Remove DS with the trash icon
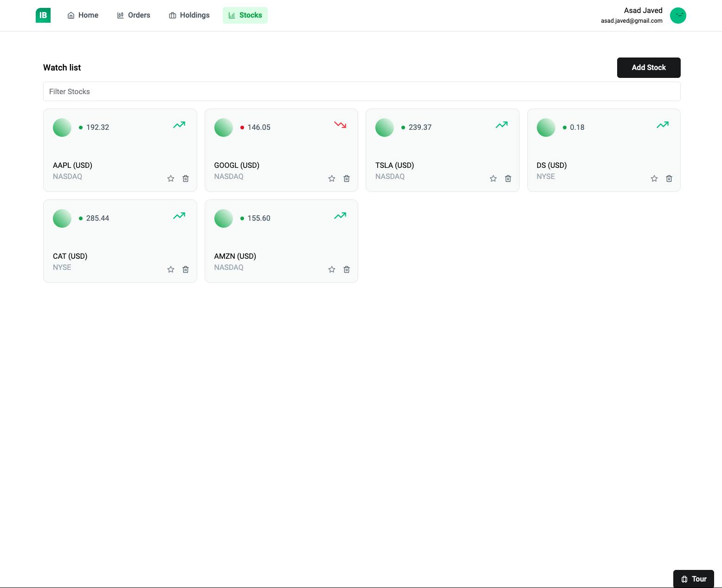This screenshot has height=588, width=722. [669, 179]
